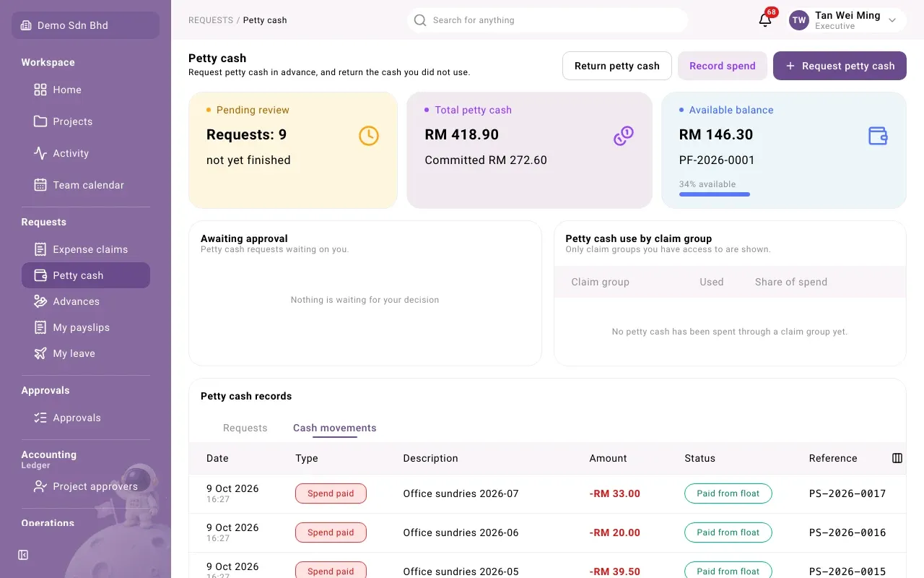
Task: Click the My leave airplane icon
Action: tap(40, 353)
